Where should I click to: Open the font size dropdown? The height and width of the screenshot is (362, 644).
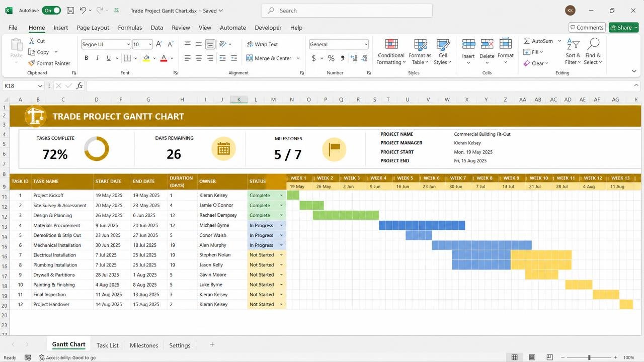(150, 44)
